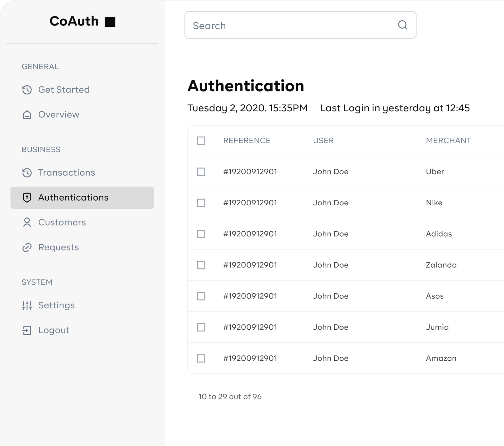Click the Authentications shield icon
This screenshot has width=504, height=446.
coord(27,197)
